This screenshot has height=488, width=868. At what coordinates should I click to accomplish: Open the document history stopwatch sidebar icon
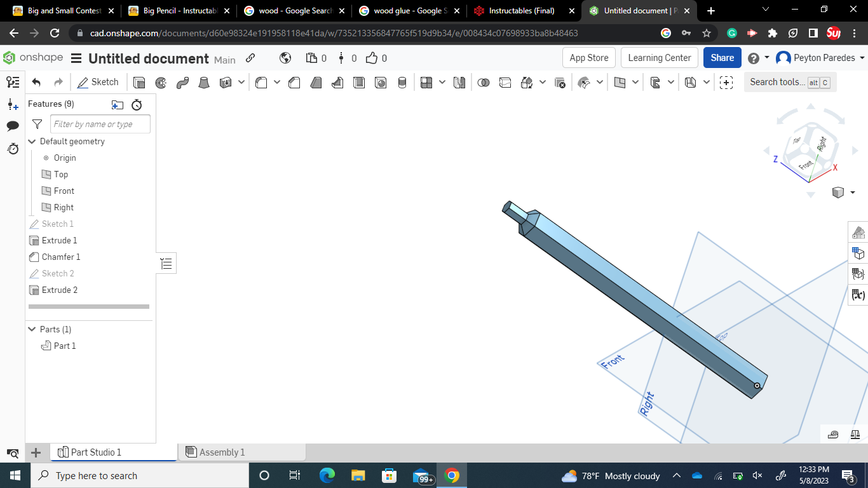pyautogui.click(x=13, y=149)
